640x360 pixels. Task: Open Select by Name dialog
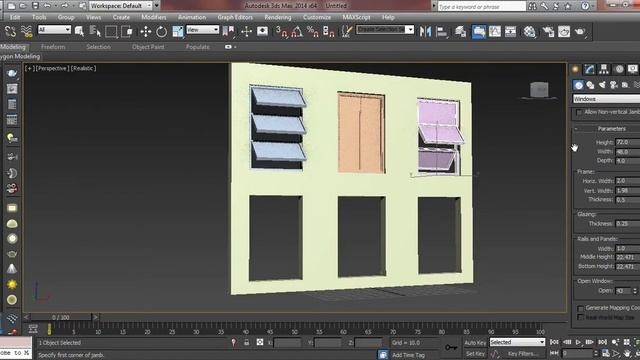(95, 31)
